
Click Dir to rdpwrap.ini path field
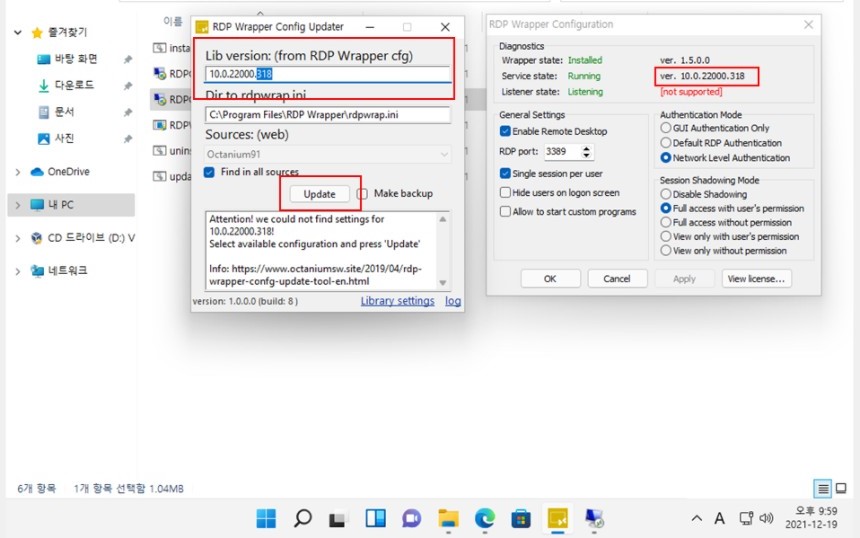coord(328,115)
